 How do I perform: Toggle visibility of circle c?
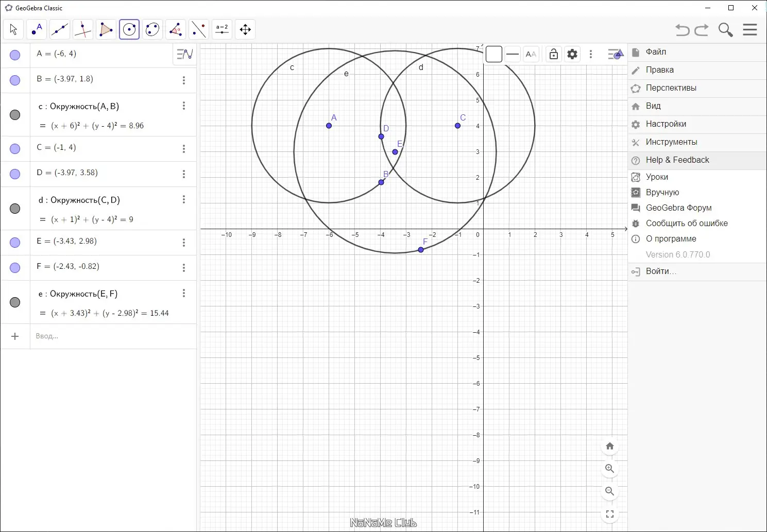click(x=15, y=115)
